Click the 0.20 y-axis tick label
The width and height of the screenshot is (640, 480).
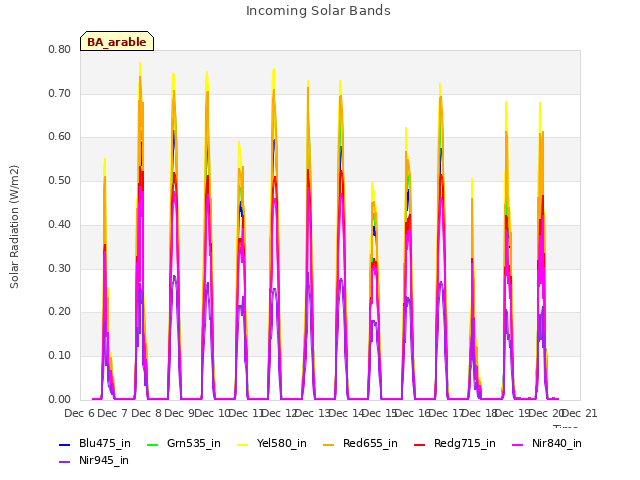point(60,312)
